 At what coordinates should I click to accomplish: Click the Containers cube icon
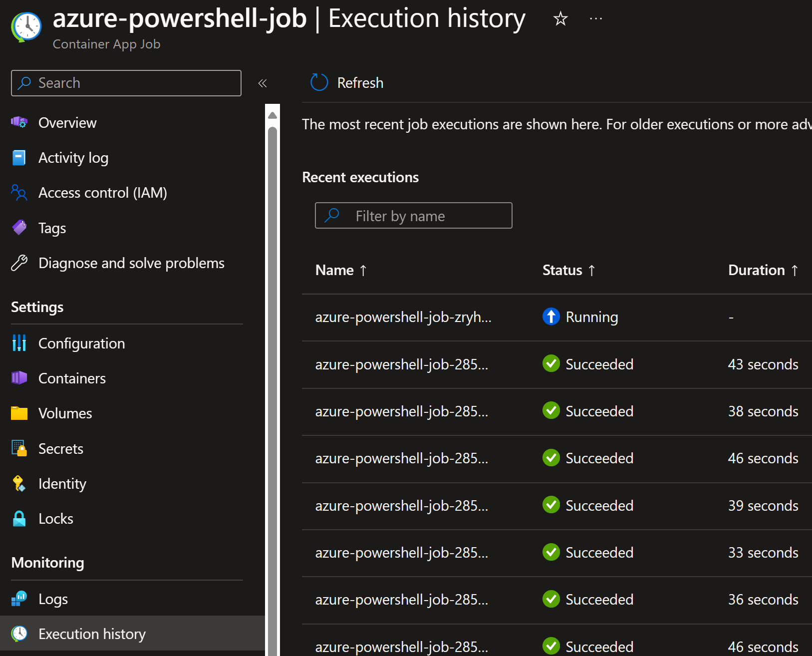coord(19,378)
